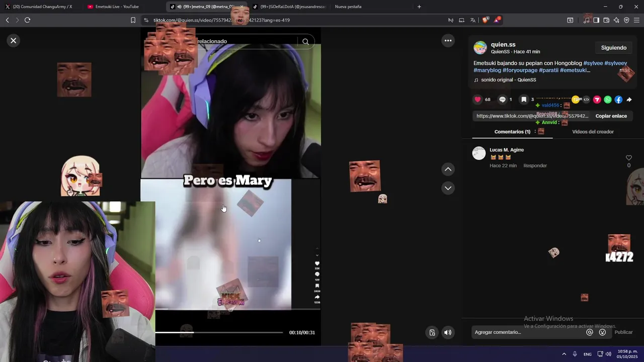Share video to Facebook
Image resolution: width=644 pixels, height=362 pixels.
[618, 100]
